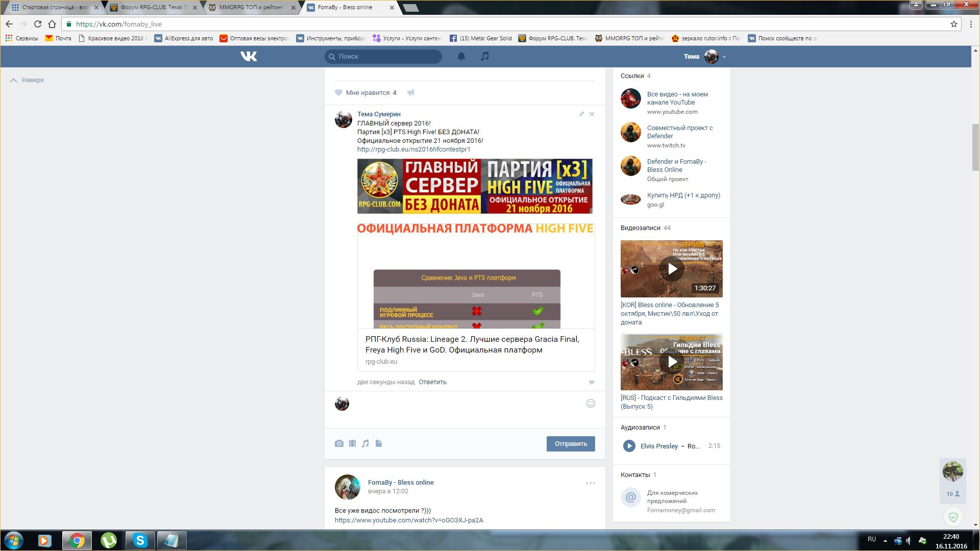Click the Отправить send button

(x=570, y=443)
